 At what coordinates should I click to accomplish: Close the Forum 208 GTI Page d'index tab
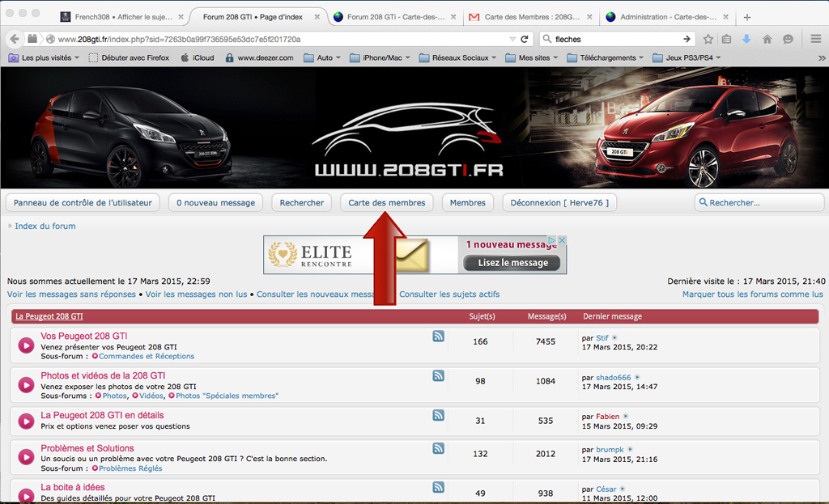317,17
